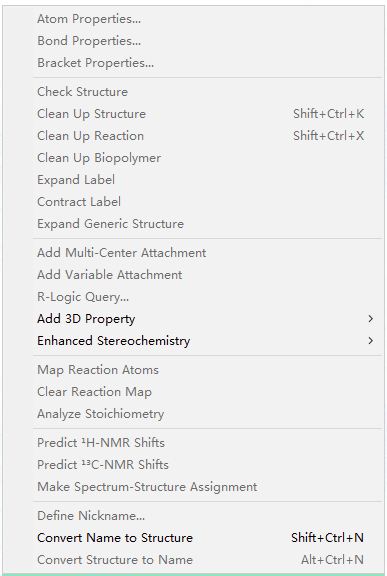Open Atom Properties dialog
Image resolution: width=387 pixels, height=576 pixels.
[207, 19]
